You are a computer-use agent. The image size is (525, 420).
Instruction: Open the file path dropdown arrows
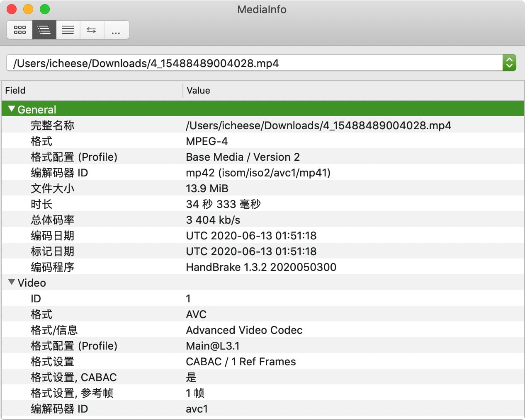point(509,63)
